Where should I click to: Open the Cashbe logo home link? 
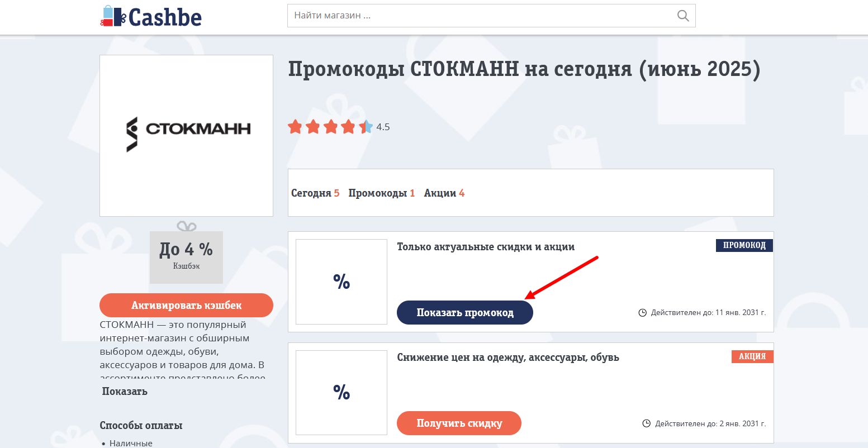pos(151,17)
